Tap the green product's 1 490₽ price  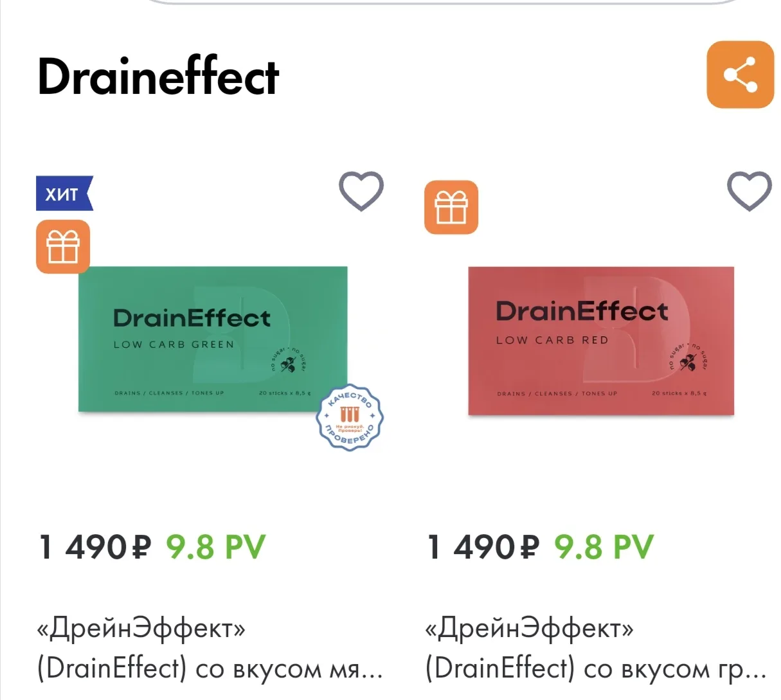pyautogui.click(x=95, y=548)
